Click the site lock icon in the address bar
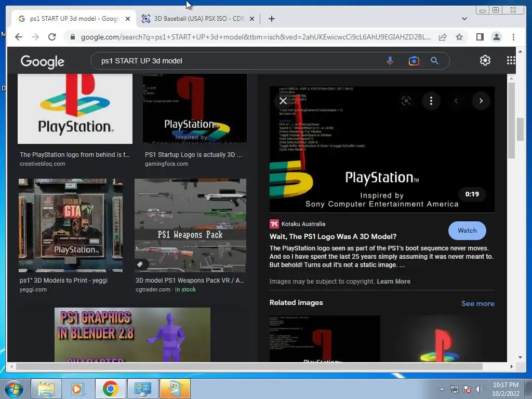Image resolution: width=532 pixels, height=399 pixels. point(73,37)
